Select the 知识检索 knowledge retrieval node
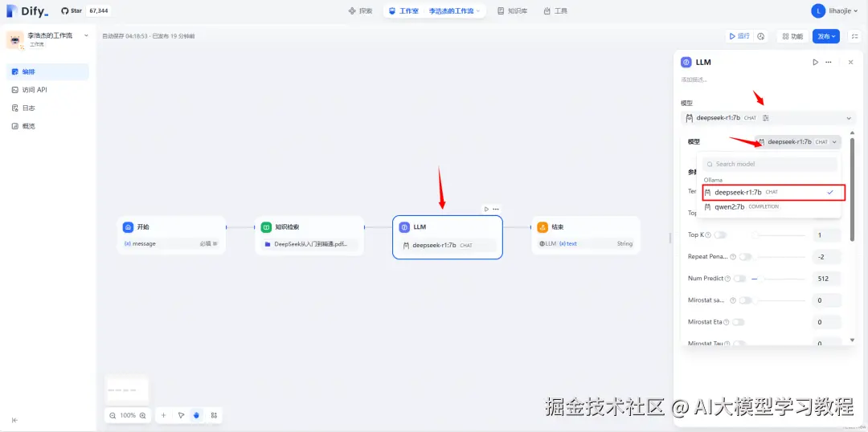 tap(309, 235)
